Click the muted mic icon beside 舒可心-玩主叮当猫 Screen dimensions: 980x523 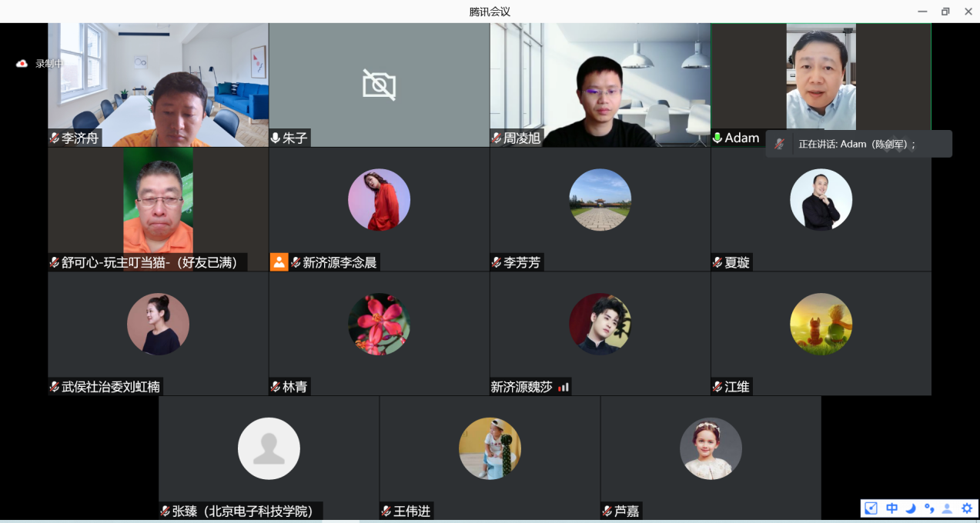[x=55, y=263]
